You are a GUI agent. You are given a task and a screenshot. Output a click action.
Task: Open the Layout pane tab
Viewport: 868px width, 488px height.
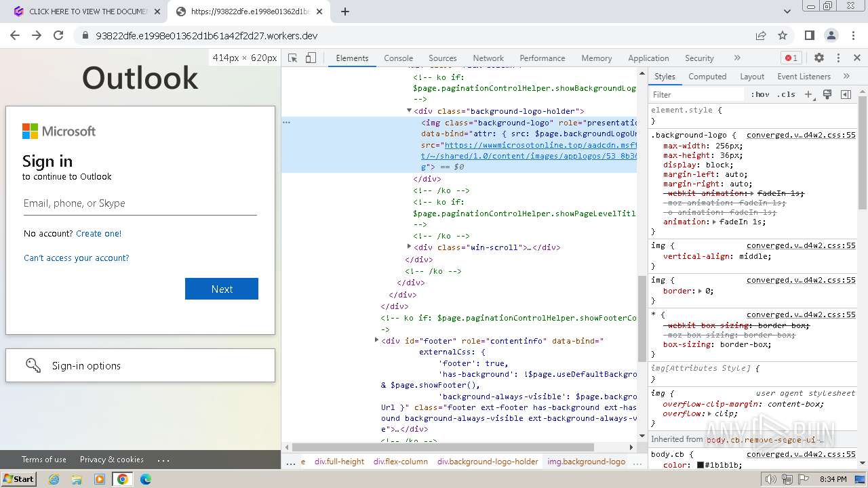pyautogui.click(x=751, y=77)
